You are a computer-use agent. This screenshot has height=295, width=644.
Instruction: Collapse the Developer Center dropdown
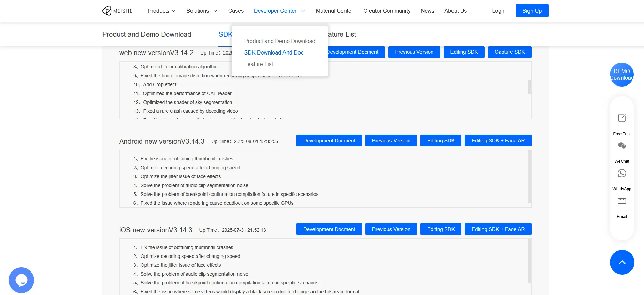click(279, 11)
